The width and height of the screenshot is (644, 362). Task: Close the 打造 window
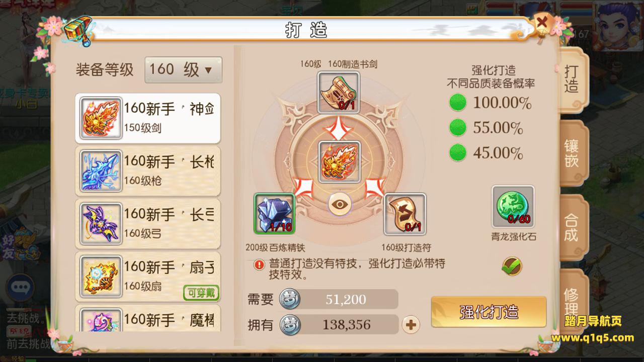point(542,23)
